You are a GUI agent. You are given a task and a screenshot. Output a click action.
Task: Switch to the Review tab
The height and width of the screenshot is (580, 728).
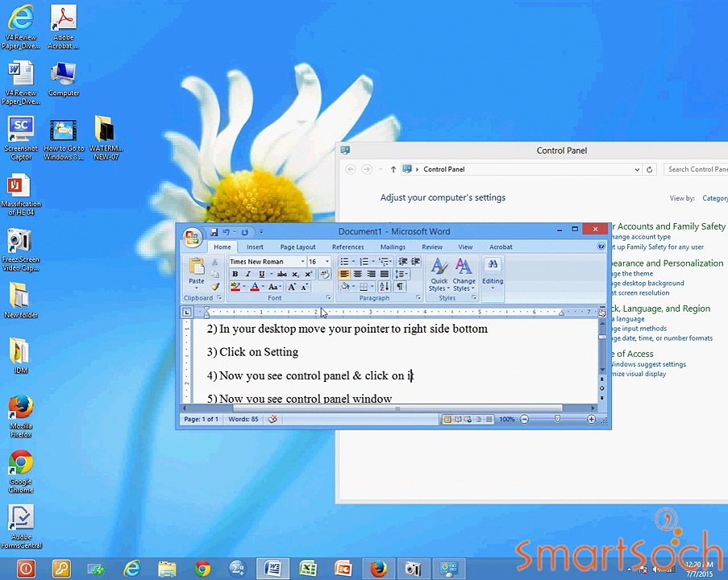coord(432,246)
